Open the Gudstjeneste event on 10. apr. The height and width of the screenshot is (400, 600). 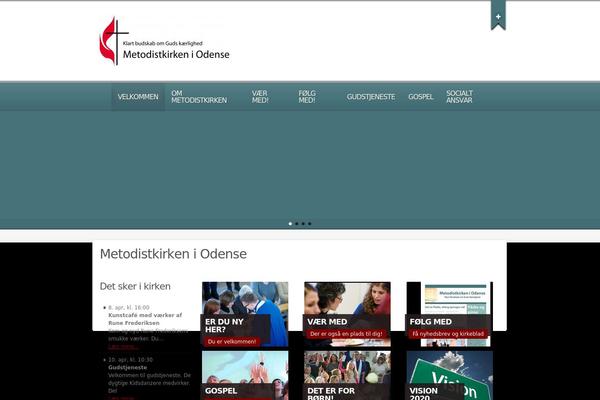127,367
